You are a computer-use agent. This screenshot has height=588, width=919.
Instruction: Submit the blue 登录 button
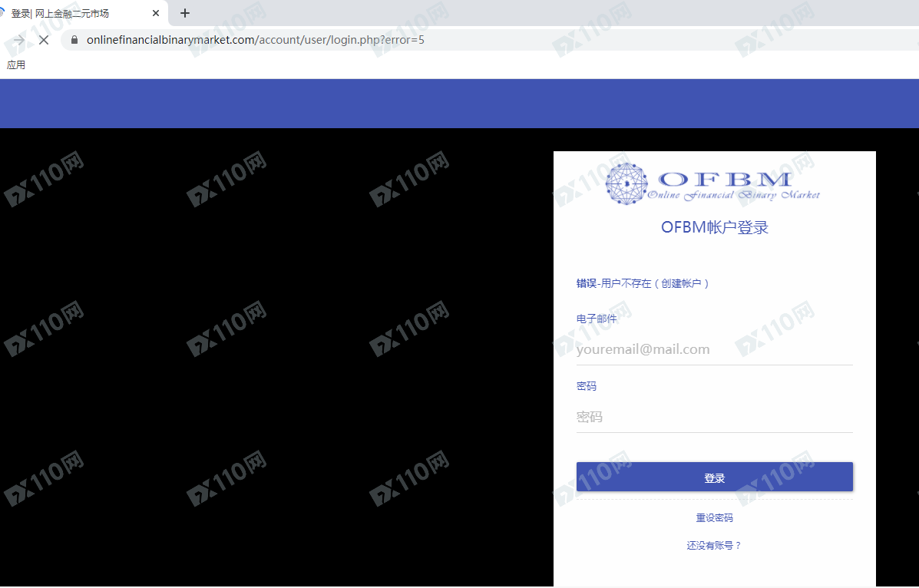[x=715, y=477]
